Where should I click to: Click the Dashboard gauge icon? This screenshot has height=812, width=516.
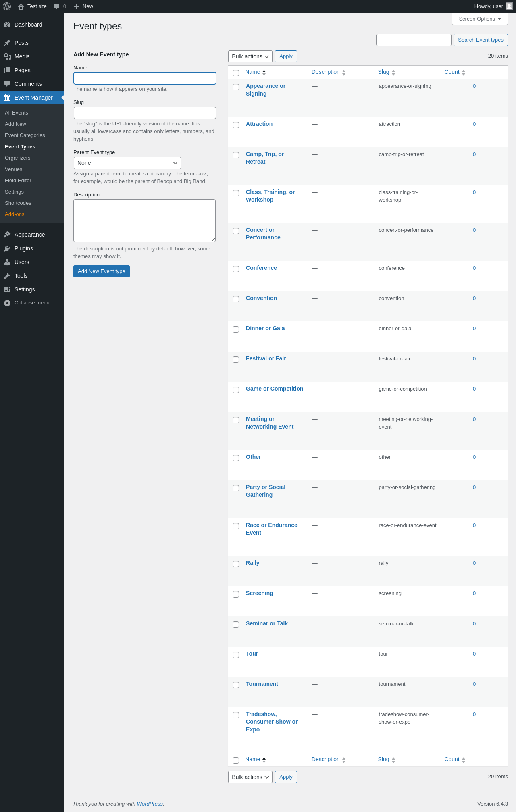click(7, 25)
